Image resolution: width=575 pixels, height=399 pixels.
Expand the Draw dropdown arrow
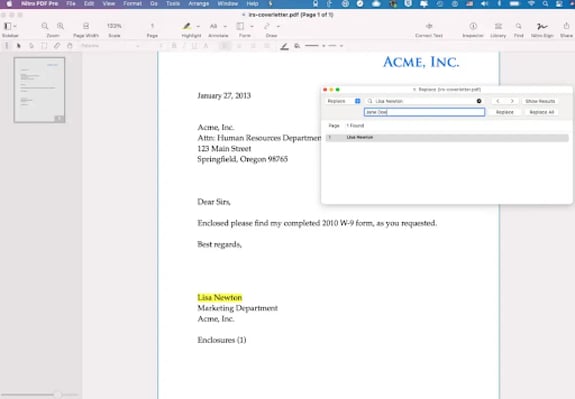[278, 26]
